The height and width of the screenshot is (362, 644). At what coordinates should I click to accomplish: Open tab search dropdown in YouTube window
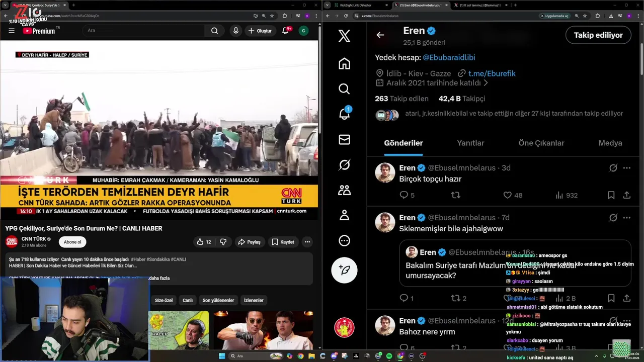pos(6,5)
